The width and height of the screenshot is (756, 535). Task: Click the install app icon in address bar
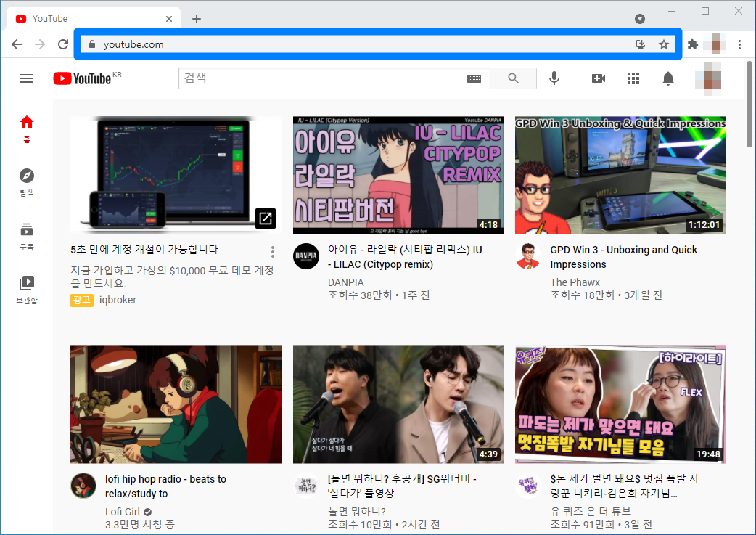[641, 44]
